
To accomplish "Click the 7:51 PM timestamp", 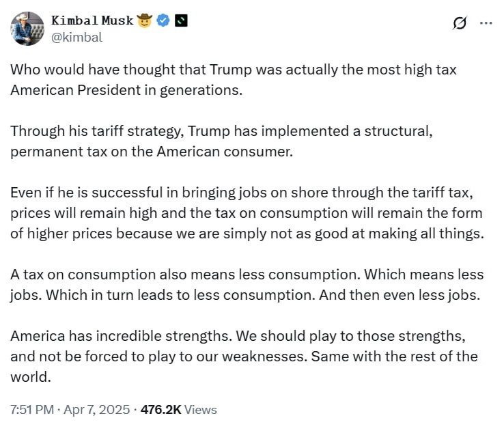I will click(32, 410).
